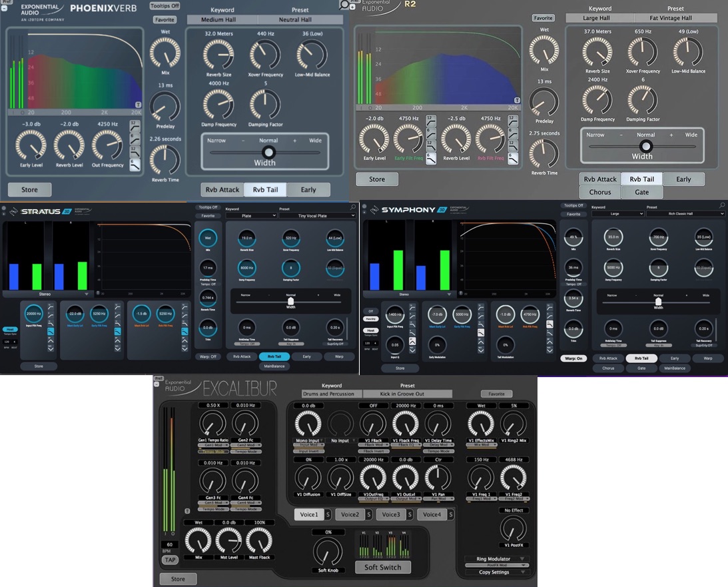Click the Stratus search magnifier icon

pos(353,207)
